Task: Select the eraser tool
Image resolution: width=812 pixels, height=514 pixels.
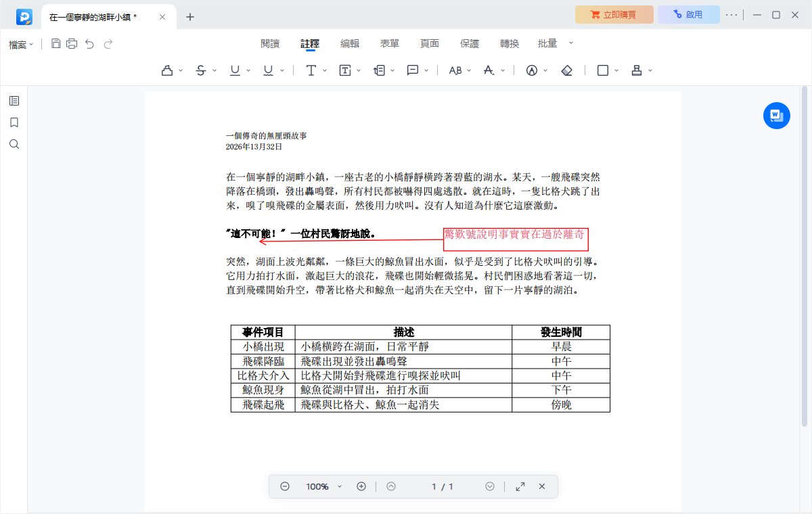Action: click(567, 70)
